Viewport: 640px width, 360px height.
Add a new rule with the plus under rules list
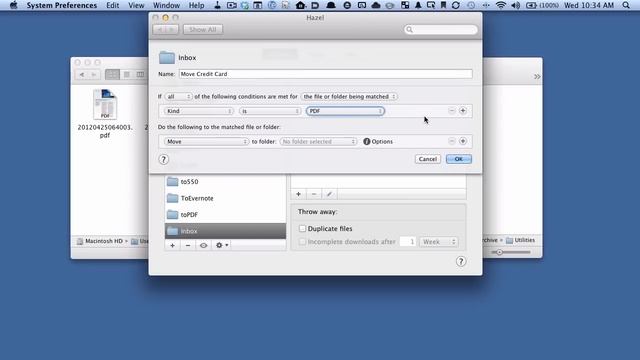pos(298,194)
